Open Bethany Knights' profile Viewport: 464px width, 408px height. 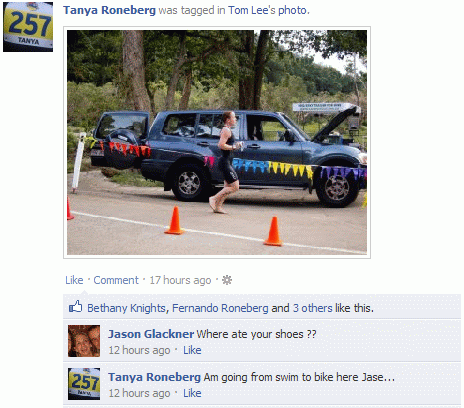[x=126, y=308]
